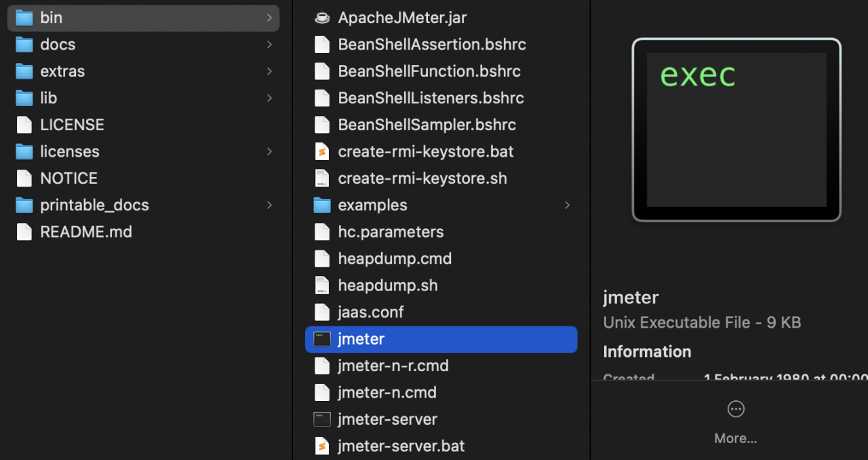Click the examples folder icon

tap(322, 205)
